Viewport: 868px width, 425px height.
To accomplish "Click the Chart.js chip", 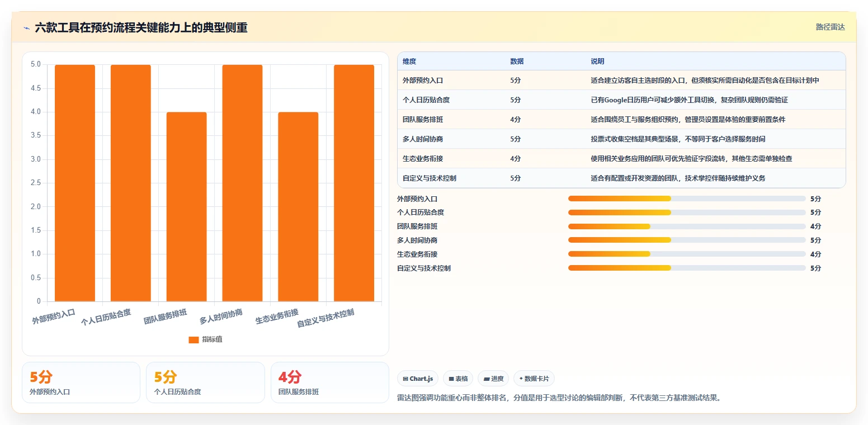I will tap(418, 379).
